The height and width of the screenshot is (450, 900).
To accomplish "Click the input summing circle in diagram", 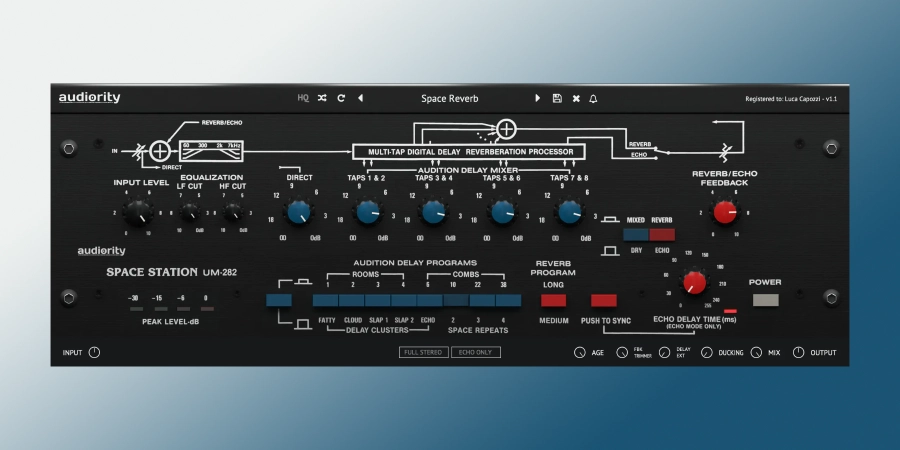I will coord(160,151).
